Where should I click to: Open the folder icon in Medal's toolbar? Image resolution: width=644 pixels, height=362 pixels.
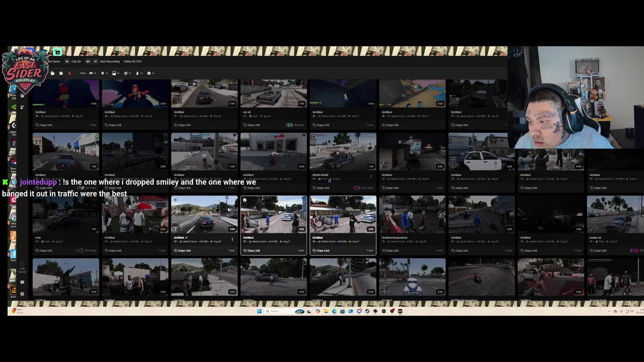(52, 73)
